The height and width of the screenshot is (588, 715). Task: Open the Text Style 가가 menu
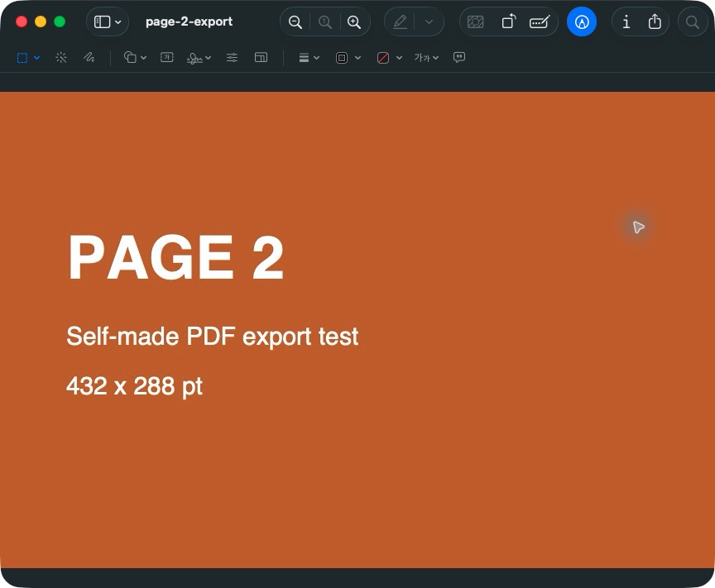[x=426, y=57]
